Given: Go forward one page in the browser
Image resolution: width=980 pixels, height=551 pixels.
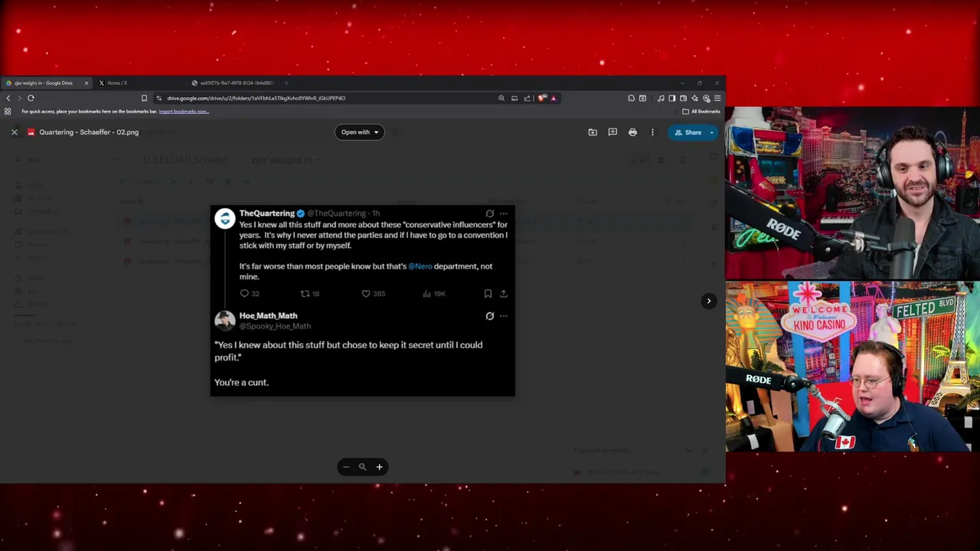Looking at the screenshot, I should coord(19,98).
